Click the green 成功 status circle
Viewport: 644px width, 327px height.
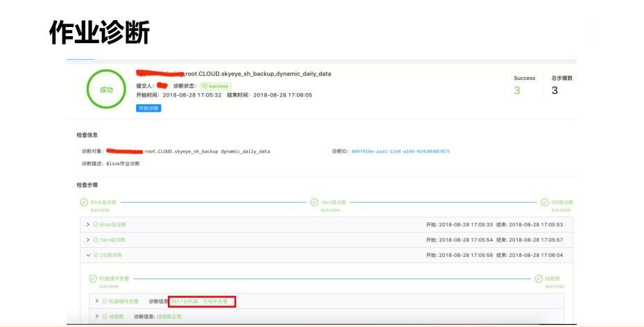[x=106, y=90]
